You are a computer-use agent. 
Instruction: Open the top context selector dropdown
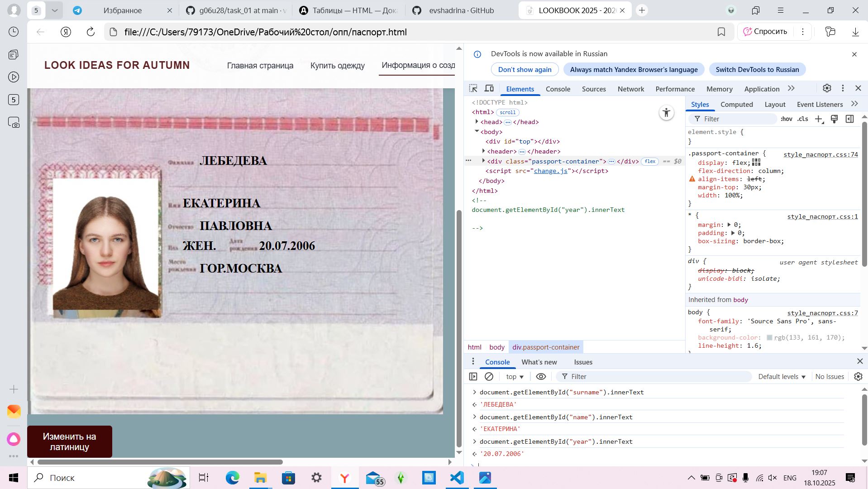tap(515, 377)
